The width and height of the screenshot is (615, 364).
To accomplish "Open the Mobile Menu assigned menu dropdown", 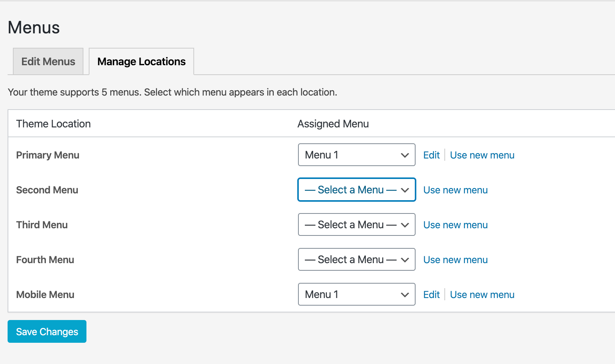I will point(356,294).
